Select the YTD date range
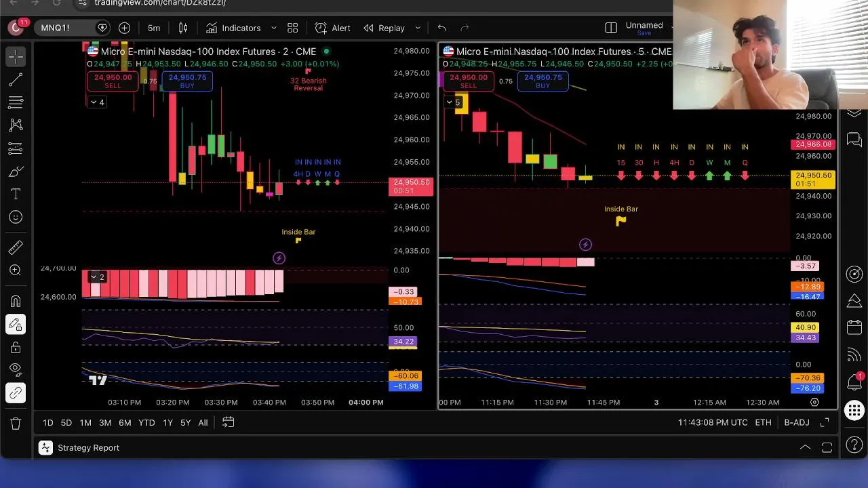868x488 pixels. pos(146,422)
